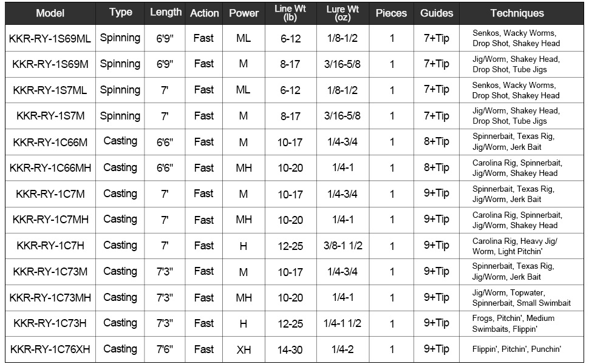Click the Model column header
This screenshot has width=589, height=364.
50,13
